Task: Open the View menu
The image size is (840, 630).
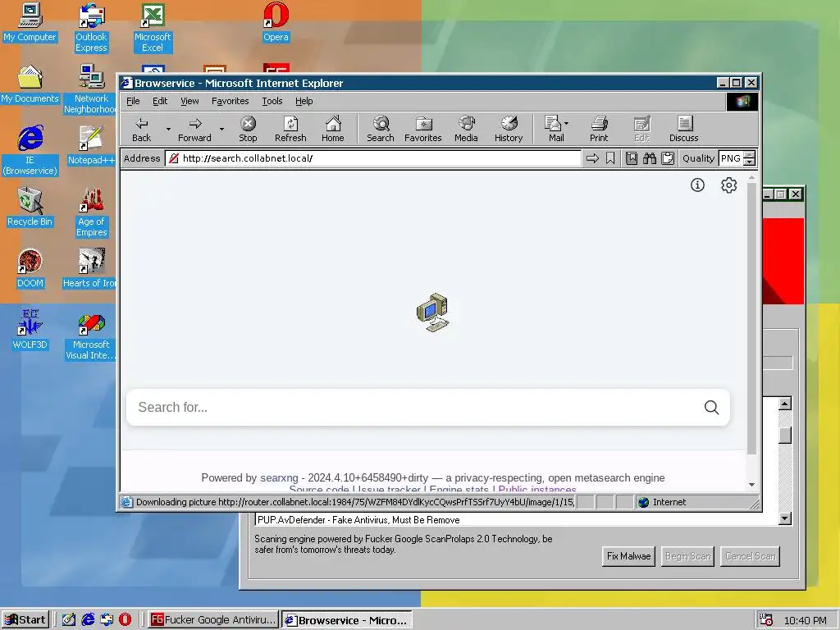Action: point(189,101)
